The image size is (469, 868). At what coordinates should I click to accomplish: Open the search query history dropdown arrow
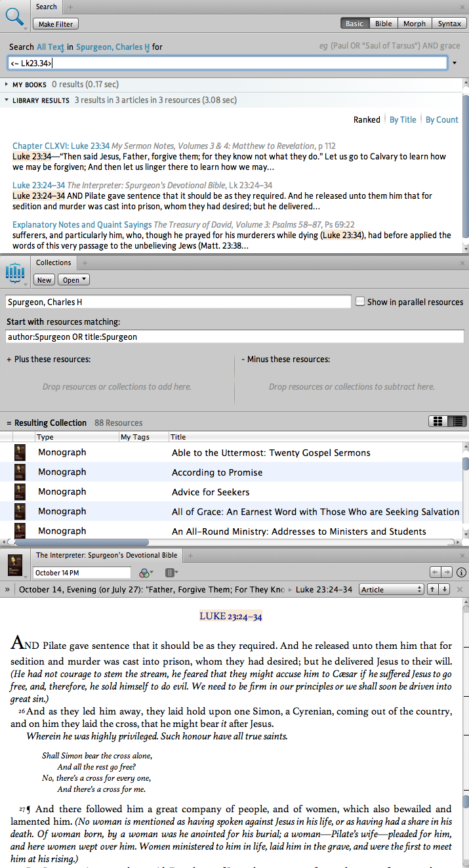(x=455, y=63)
